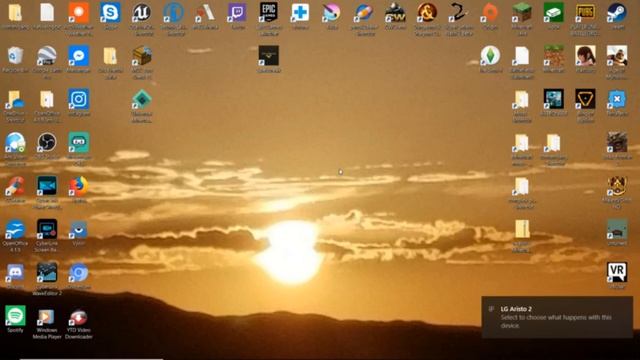Launch CyberLink WaveEditor 2

tap(47, 272)
